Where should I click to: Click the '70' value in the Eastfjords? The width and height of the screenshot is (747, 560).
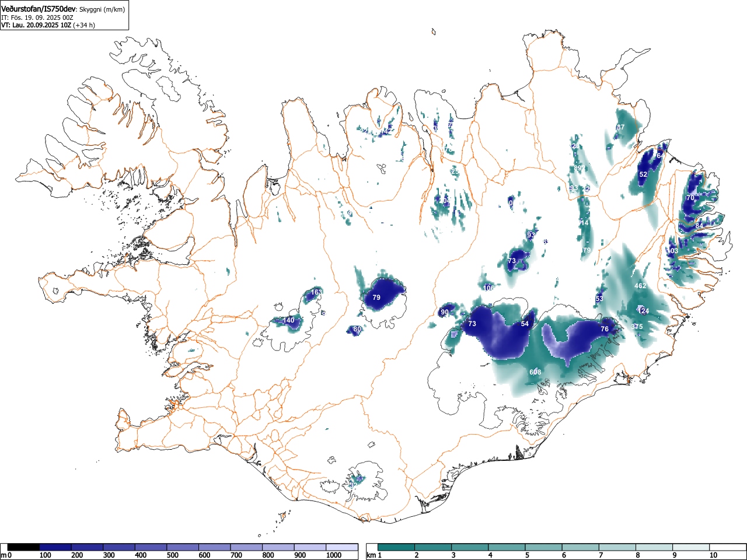point(690,198)
